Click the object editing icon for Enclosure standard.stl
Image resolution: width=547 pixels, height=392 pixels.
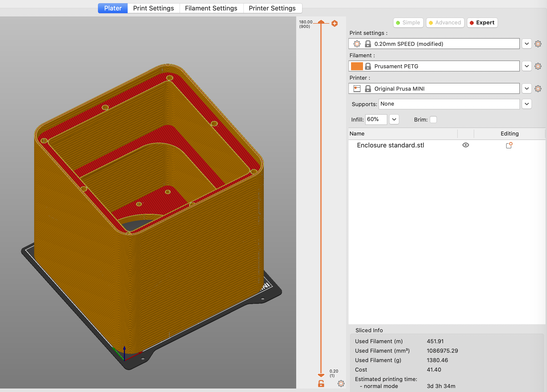[509, 145]
